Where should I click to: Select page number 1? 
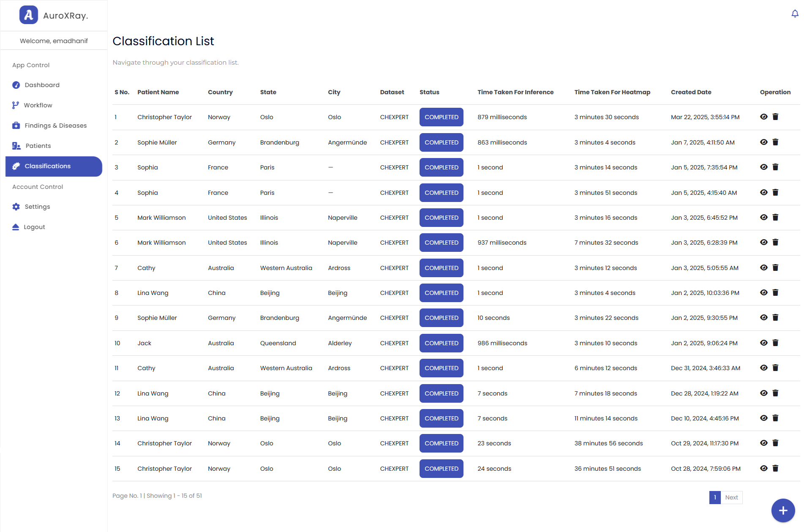(x=714, y=497)
